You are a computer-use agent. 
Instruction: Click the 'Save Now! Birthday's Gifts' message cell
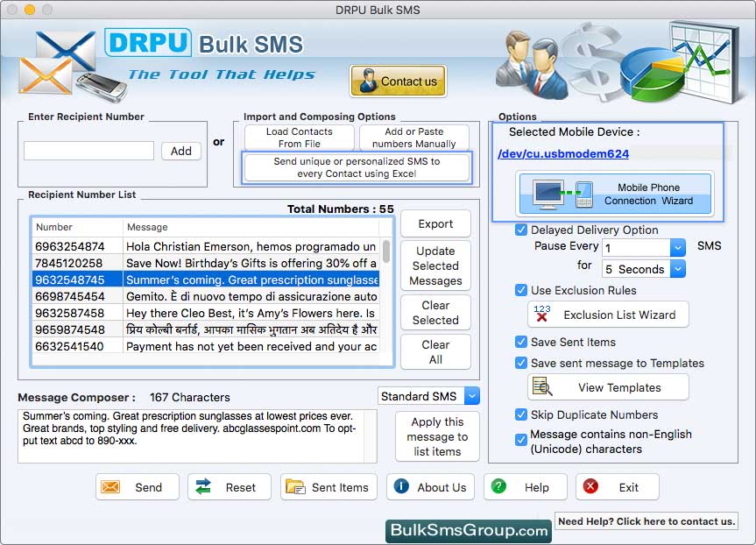251,263
